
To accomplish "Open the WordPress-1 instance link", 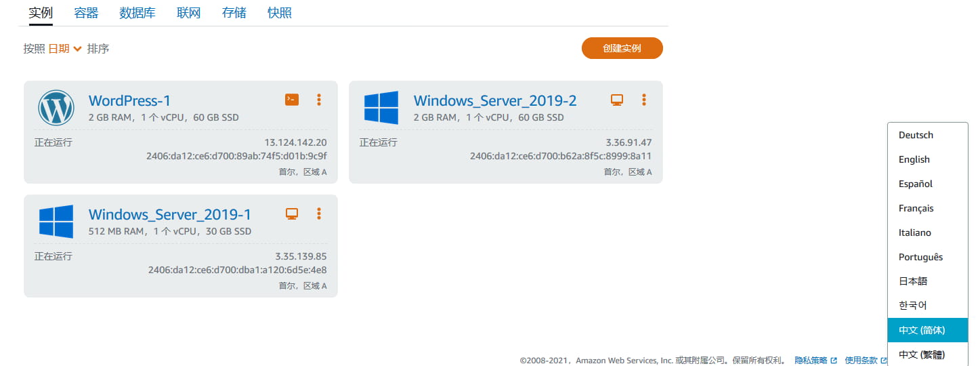I will pyautogui.click(x=129, y=101).
